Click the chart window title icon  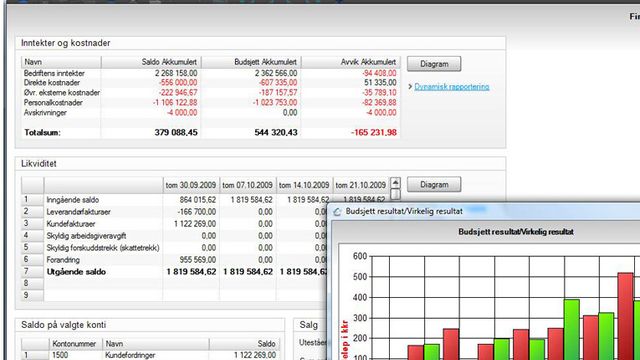pos(337,211)
